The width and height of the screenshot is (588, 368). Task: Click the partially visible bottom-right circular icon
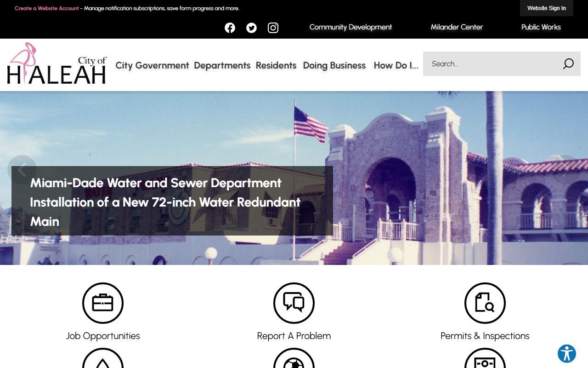click(x=485, y=358)
